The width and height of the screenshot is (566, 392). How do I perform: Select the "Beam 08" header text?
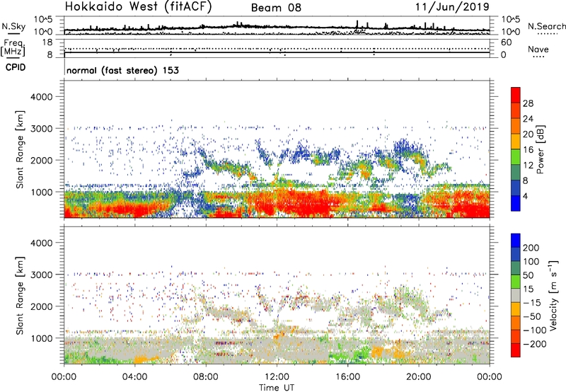276,8
